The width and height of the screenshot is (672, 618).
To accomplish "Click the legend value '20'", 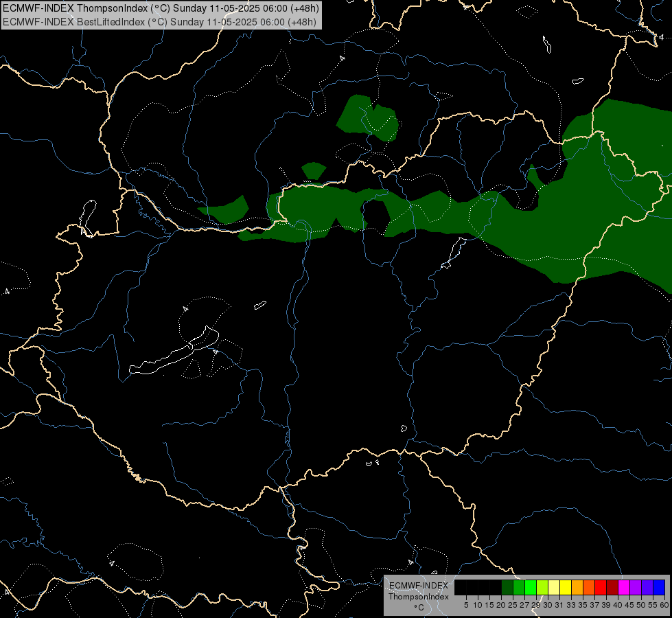I will tap(501, 605).
